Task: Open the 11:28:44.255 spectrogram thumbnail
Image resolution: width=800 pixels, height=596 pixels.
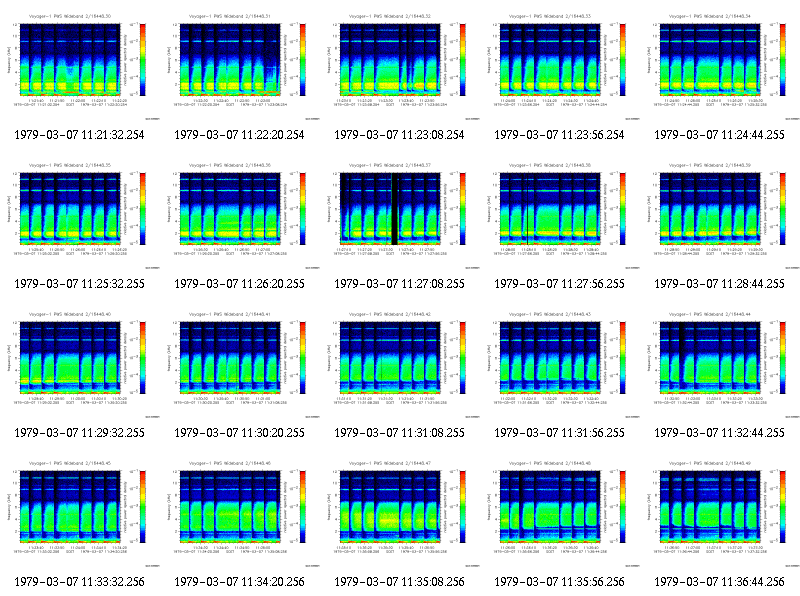Action: pos(720,215)
